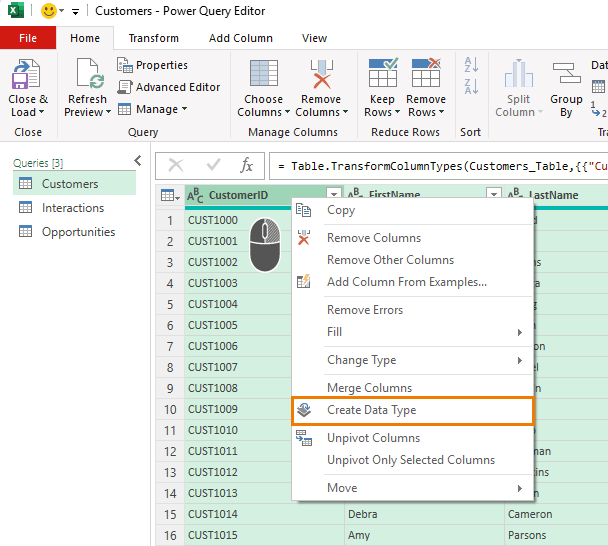Viewport: 608px width, 546px height.
Task: Expand the Move submenu
Action: click(x=520, y=488)
